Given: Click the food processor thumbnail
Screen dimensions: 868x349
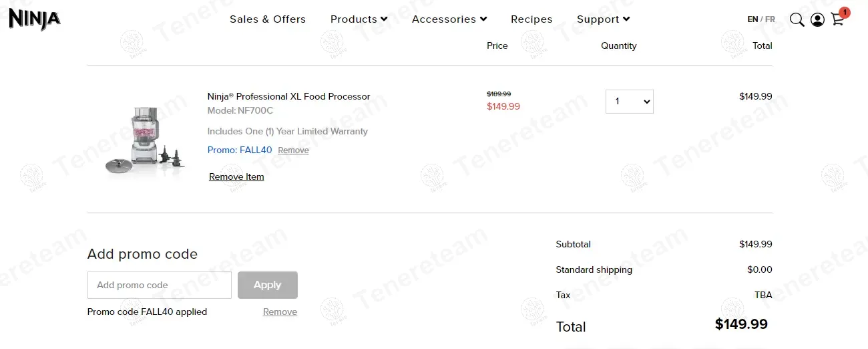Looking at the screenshot, I should [144, 142].
